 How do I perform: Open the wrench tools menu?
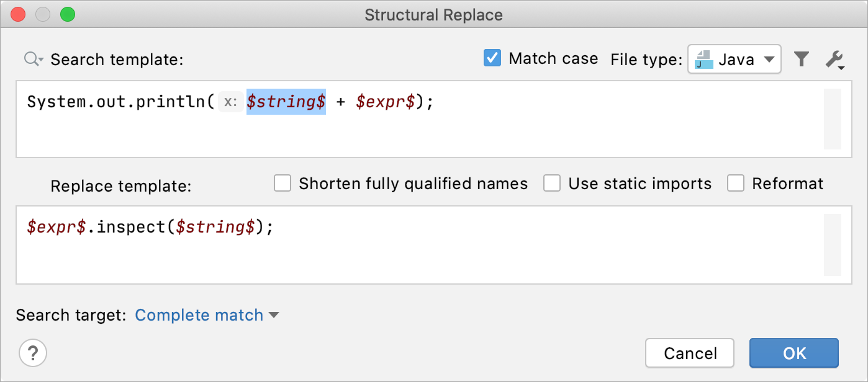834,60
